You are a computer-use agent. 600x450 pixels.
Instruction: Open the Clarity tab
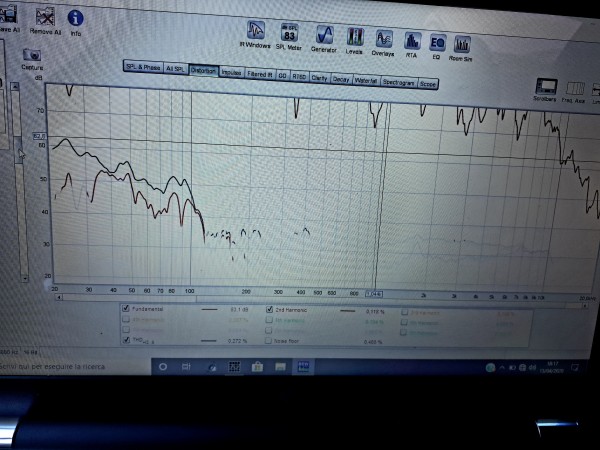(x=320, y=78)
